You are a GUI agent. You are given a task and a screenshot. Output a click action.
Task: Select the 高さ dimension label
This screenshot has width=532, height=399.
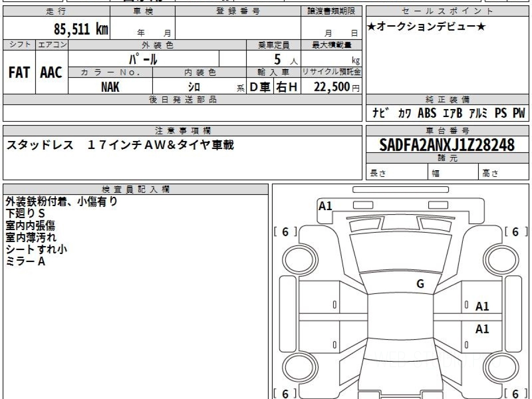click(490, 174)
